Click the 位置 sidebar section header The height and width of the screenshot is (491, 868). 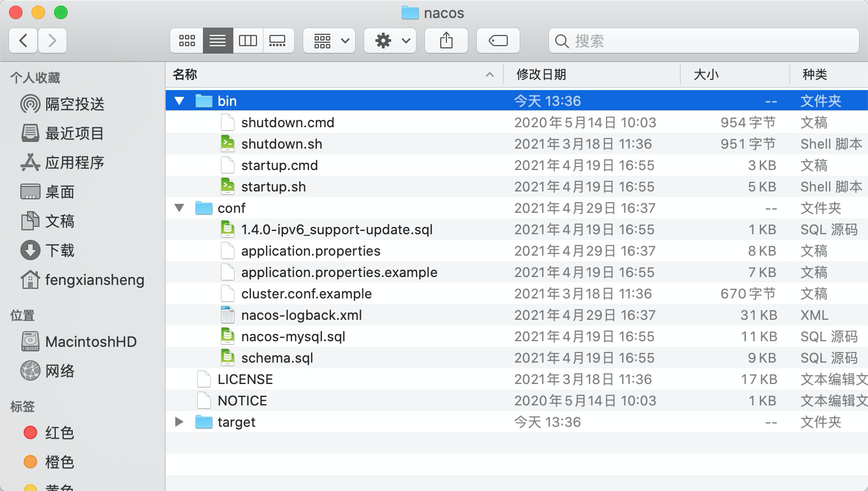pyautogui.click(x=23, y=315)
